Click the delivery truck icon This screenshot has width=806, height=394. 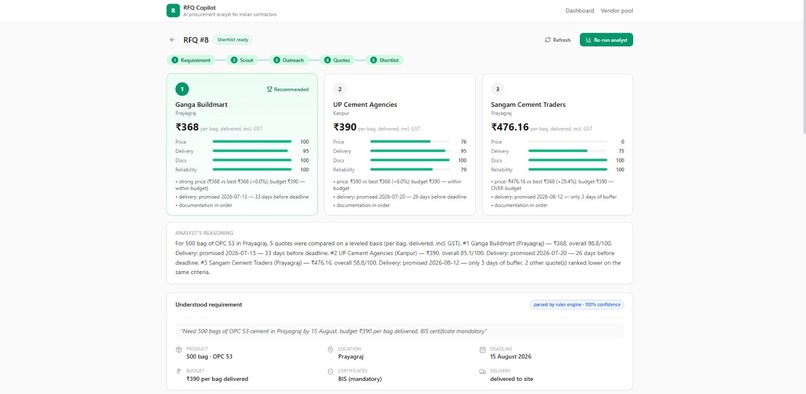[x=482, y=371]
